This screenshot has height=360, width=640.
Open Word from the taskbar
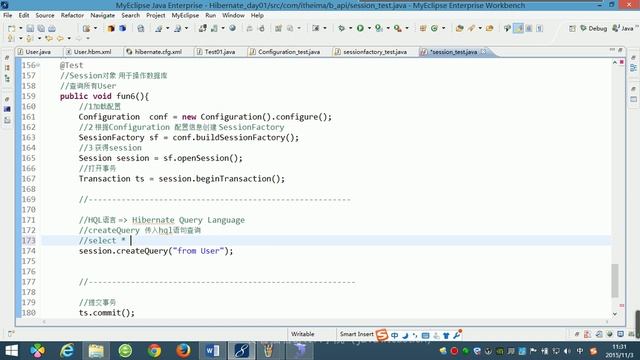(x=212, y=351)
